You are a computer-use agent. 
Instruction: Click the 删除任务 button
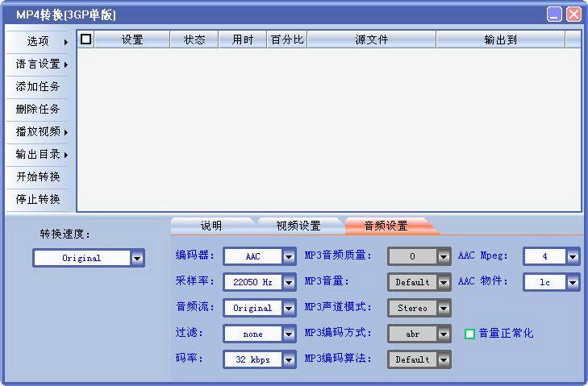pos(37,109)
